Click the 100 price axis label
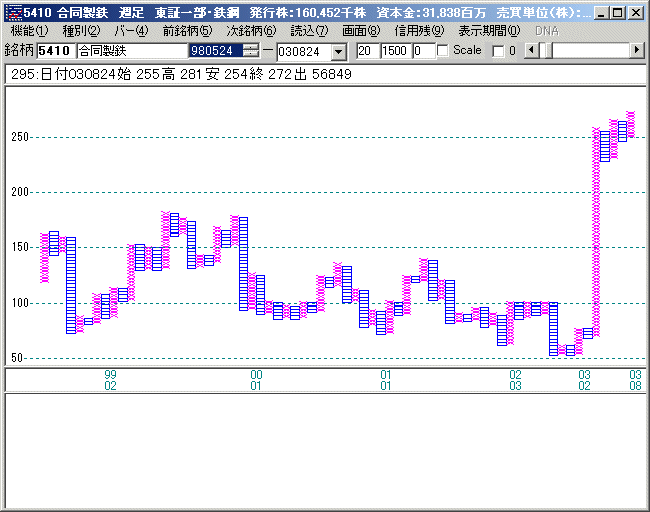Image resolution: width=650 pixels, height=512 pixels. (x=19, y=303)
